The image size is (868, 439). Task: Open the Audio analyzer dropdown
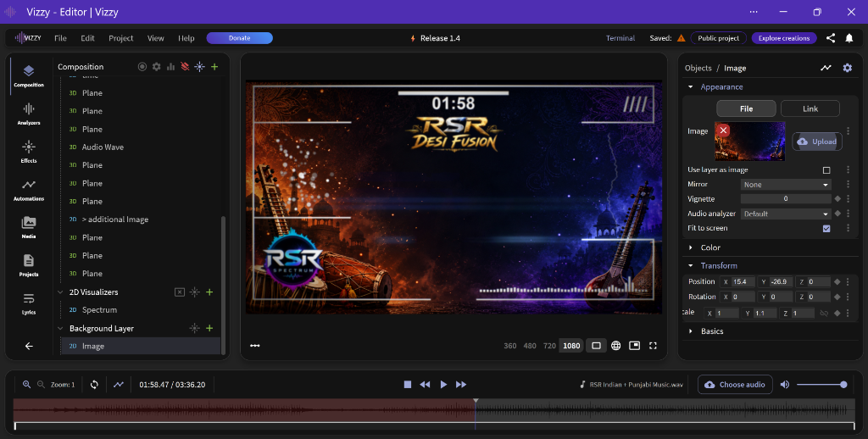click(786, 214)
